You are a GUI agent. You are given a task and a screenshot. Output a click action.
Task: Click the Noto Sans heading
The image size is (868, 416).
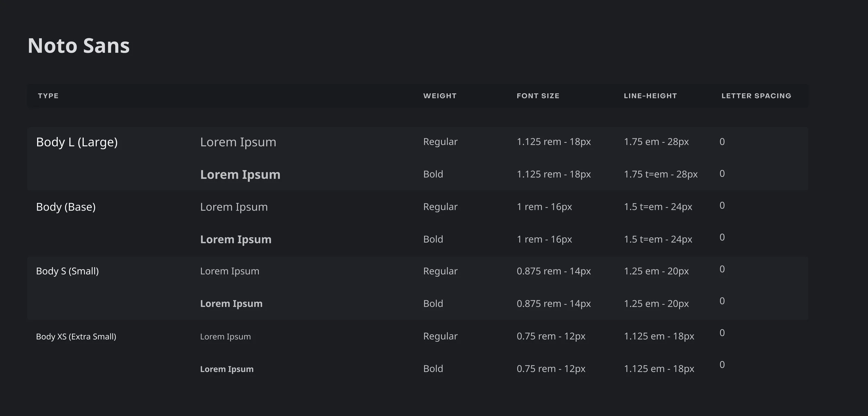click(78, 46)
